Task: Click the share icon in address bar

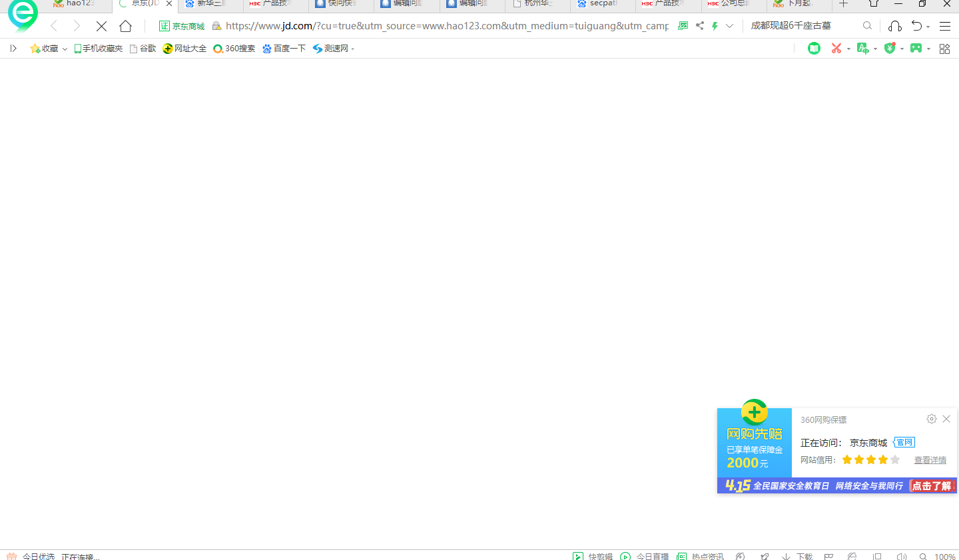Action: click(700, 26)
